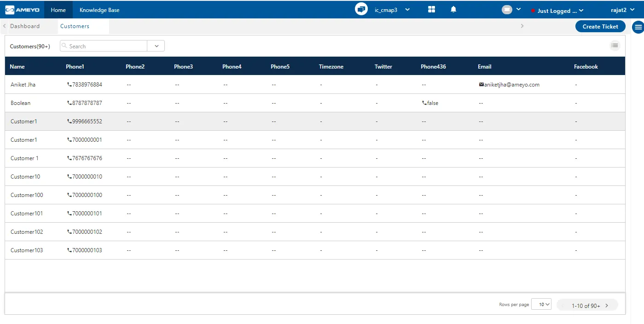The width and height of the screenshot is (644, 324).
Task: Switch to the Dashboard tab
Action: [x=25, y=26]
